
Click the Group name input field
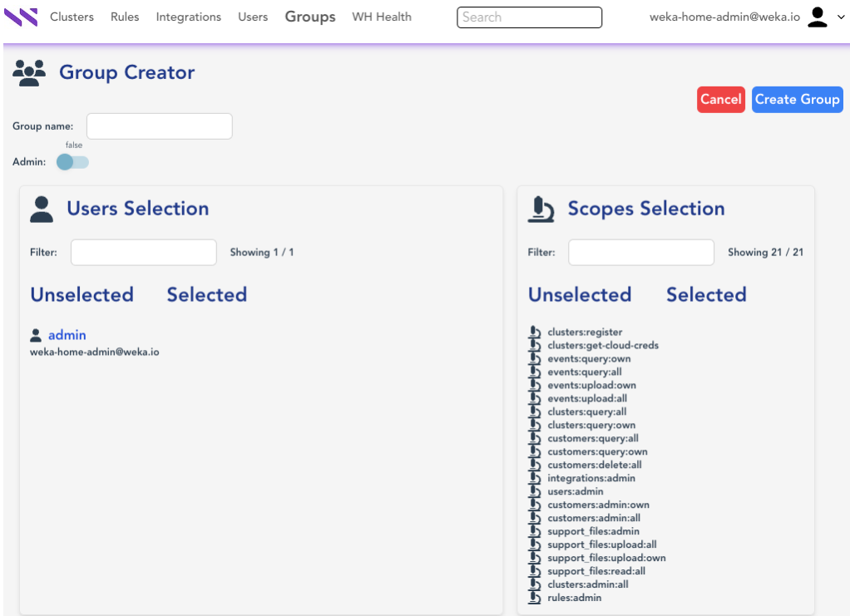pyautogui.click(x=159, y=126)
